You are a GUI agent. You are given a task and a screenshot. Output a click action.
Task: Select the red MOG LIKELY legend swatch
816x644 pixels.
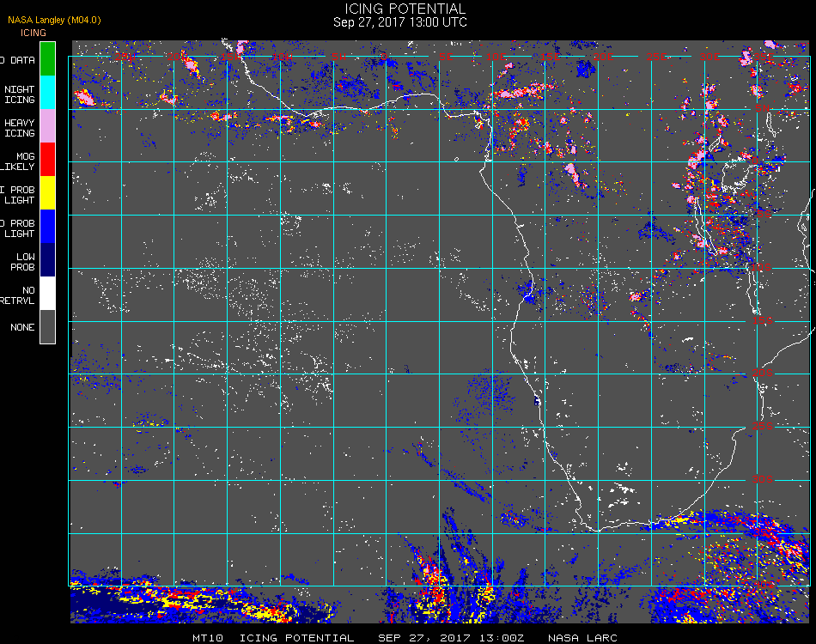(x=47, y=159)
